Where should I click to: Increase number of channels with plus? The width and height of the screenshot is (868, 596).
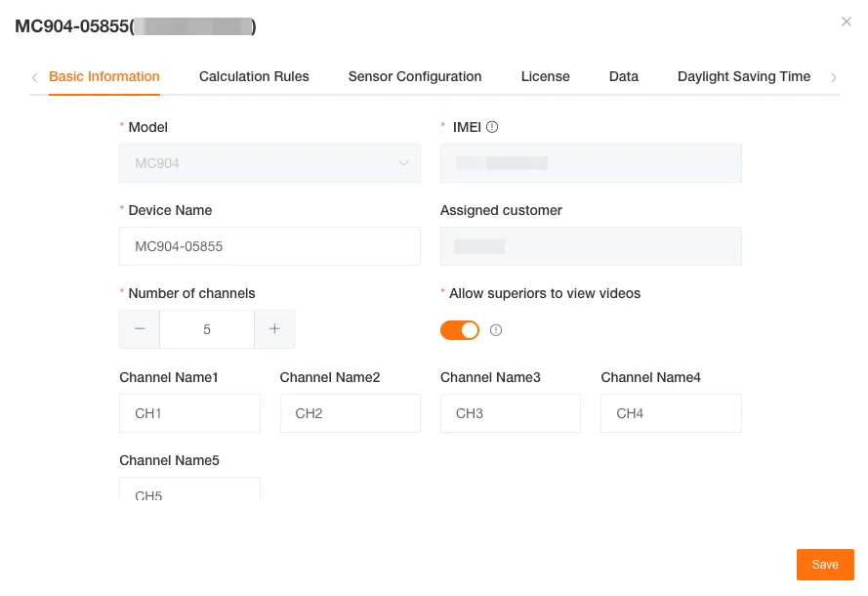tap(274, 329)
